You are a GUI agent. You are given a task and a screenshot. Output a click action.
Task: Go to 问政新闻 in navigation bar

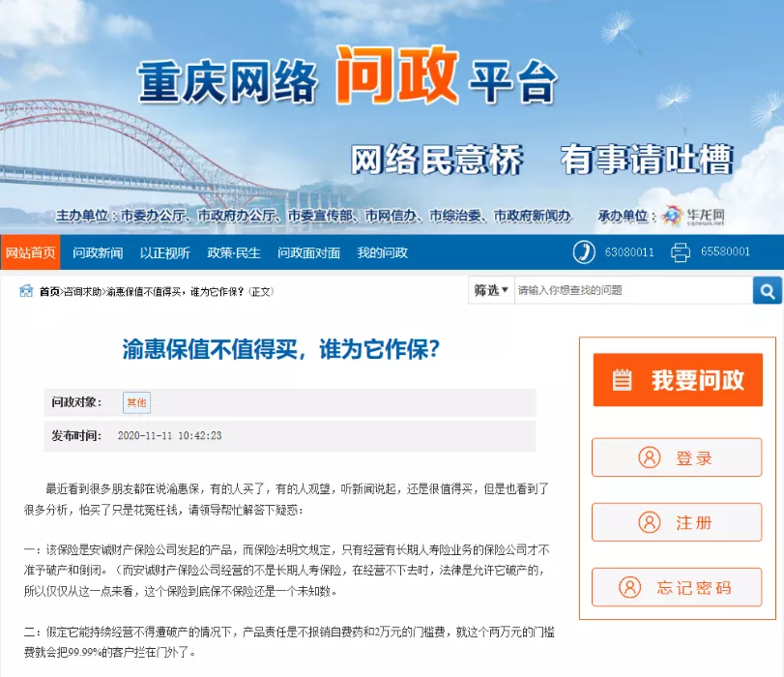(x=98, y=252)
